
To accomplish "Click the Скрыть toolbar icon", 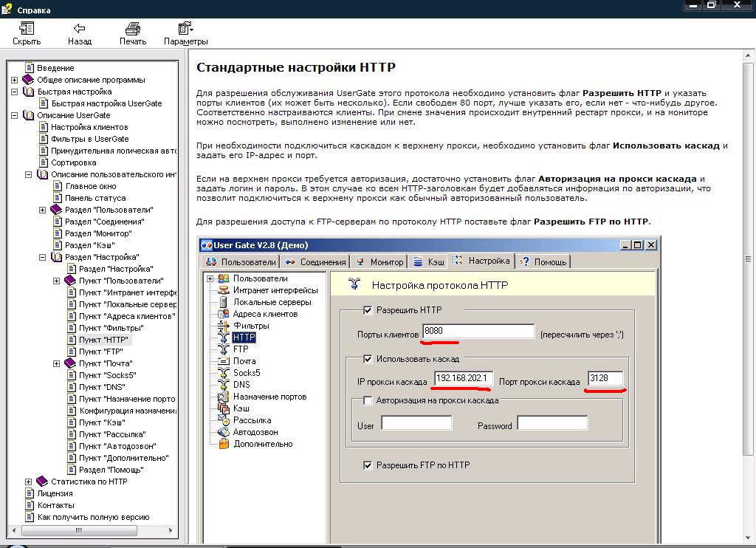I will click(x=26, y=29).
